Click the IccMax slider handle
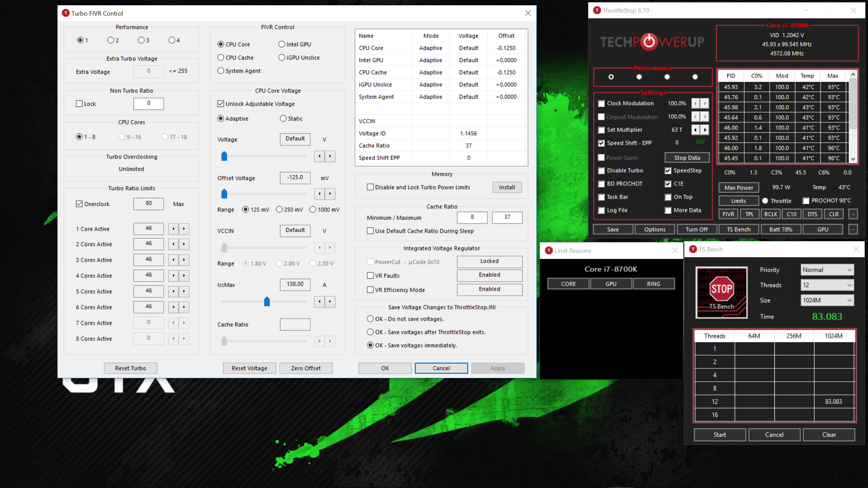 [267, 301]
